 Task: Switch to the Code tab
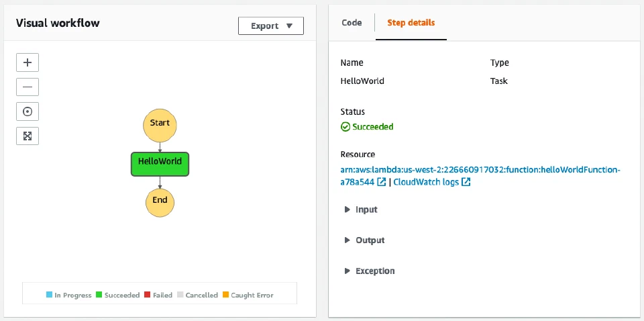352,23
